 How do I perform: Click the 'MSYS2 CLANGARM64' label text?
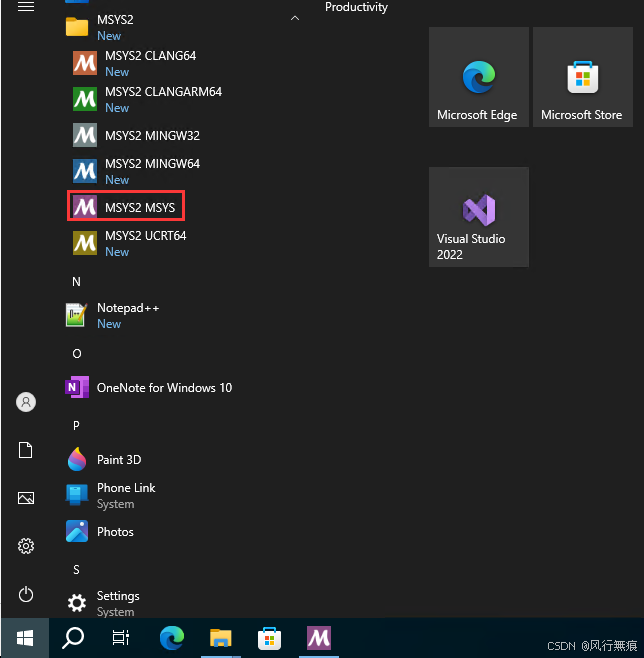163,91
